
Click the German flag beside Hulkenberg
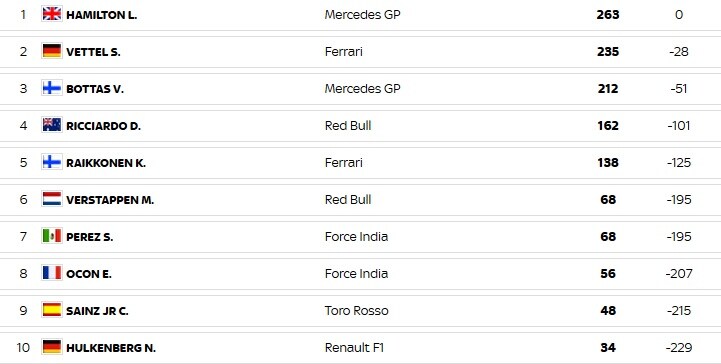click(52, 347)
